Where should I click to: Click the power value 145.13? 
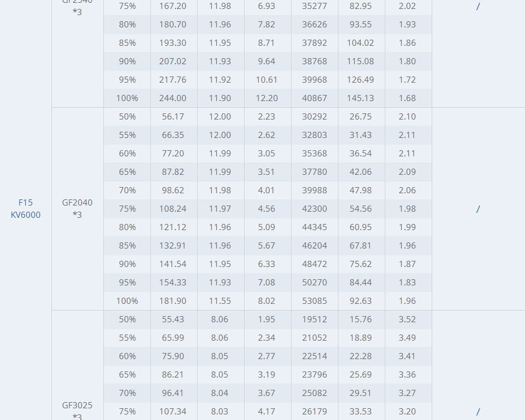tap(361, 98)
